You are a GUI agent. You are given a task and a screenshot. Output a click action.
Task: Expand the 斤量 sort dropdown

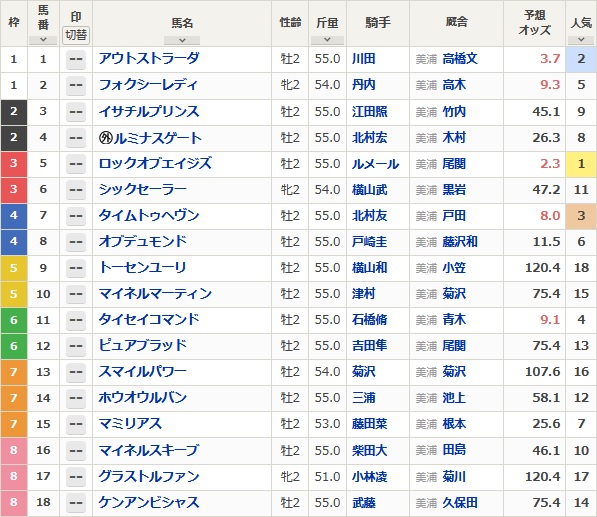[327, 40]
